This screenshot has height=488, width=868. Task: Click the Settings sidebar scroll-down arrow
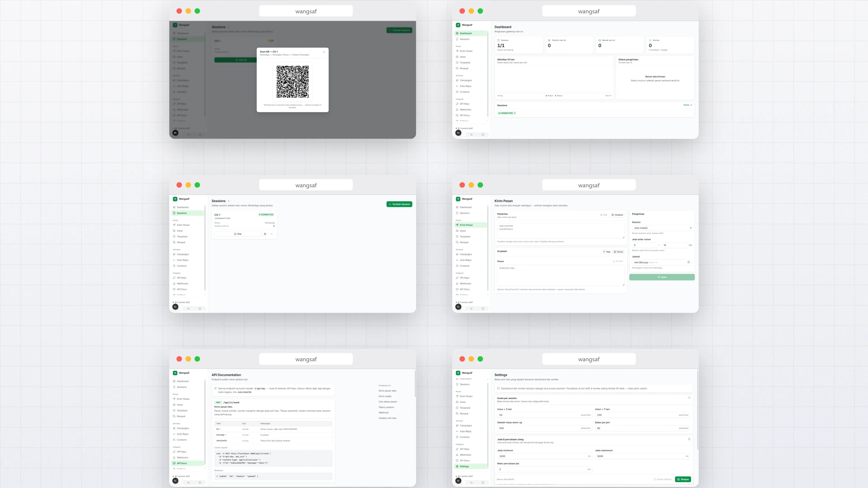[x=488, y=469]
